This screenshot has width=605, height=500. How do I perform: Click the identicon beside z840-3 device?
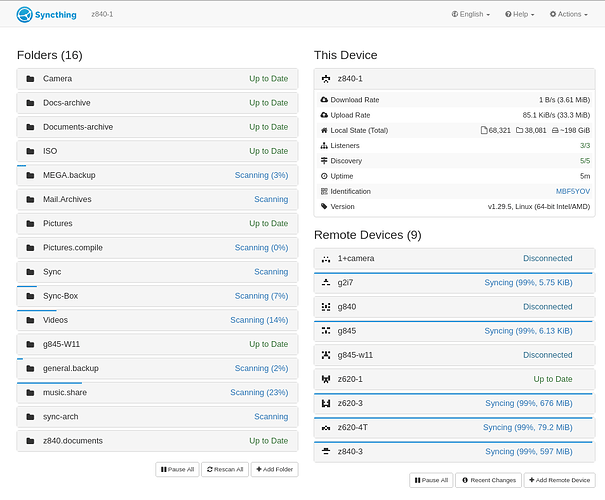pos(326,452)
